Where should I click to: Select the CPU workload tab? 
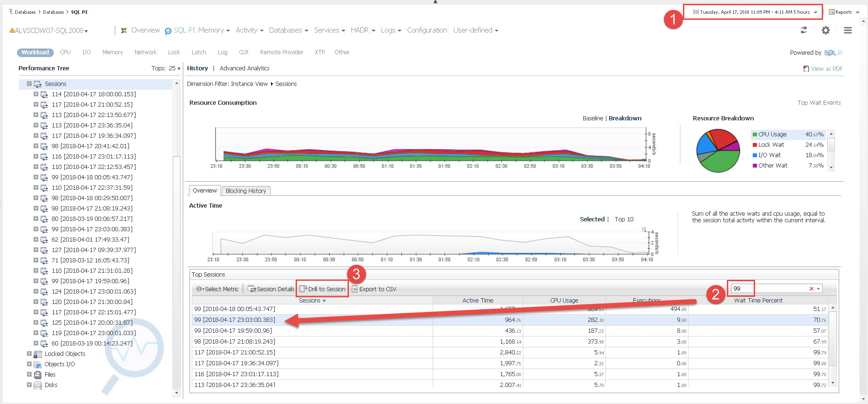coord(65,52)
